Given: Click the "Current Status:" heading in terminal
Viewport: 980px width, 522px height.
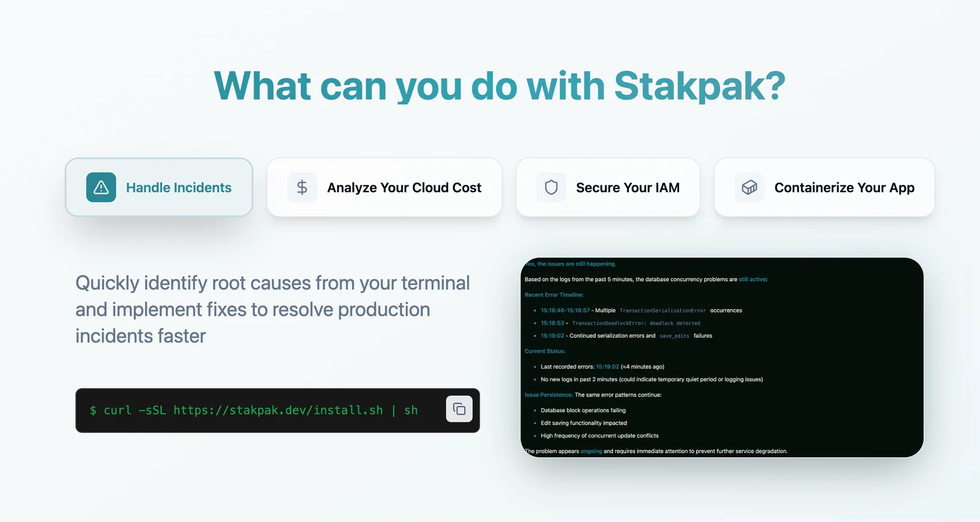Looking at the screenshot, I should point(545,351).
